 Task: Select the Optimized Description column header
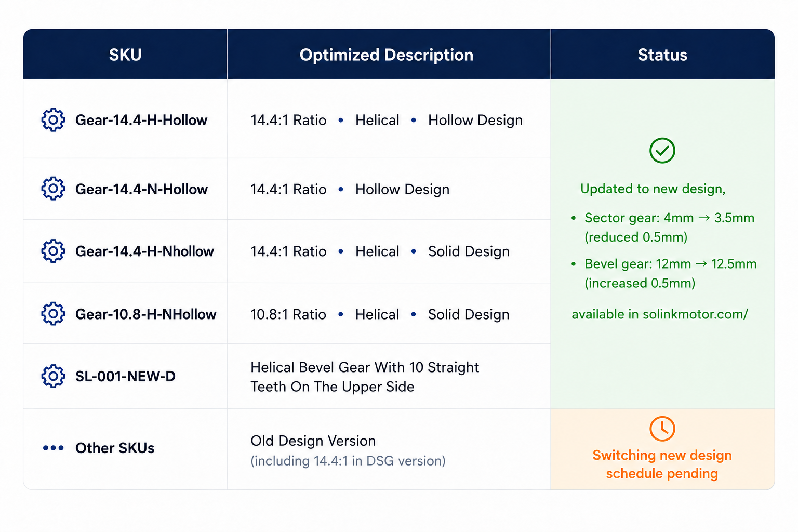click(x=387, y=55)
